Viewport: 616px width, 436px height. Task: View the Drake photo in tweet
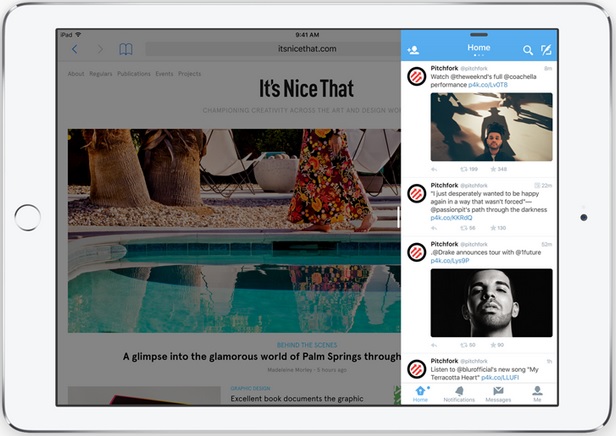(x=491, y=302)
